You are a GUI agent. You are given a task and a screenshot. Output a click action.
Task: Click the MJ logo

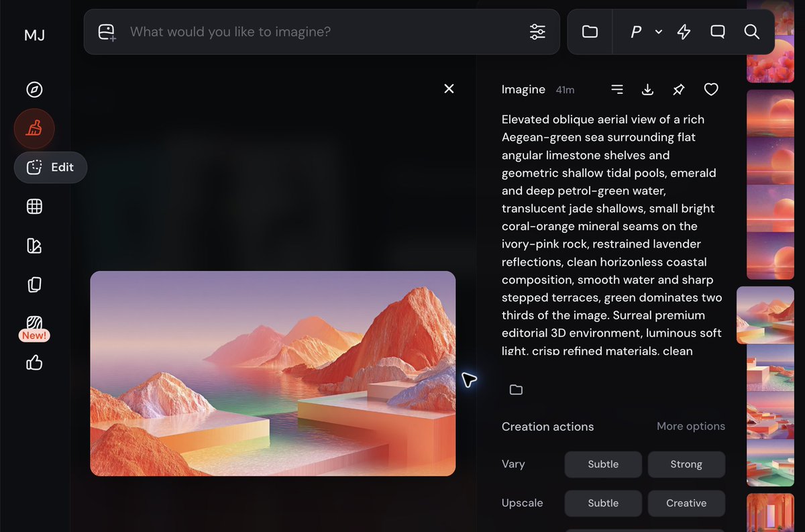tap(34, 36)
